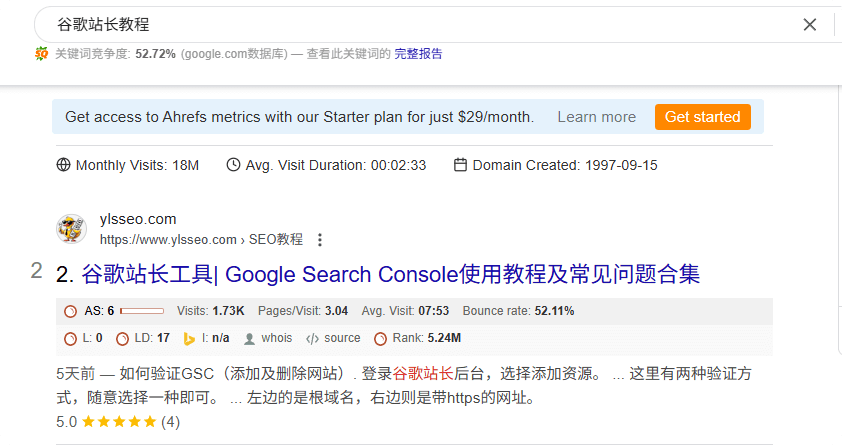Open the 完整报告 keyword report link
Viewport: 842px width, 445px height.
point(418,54)
